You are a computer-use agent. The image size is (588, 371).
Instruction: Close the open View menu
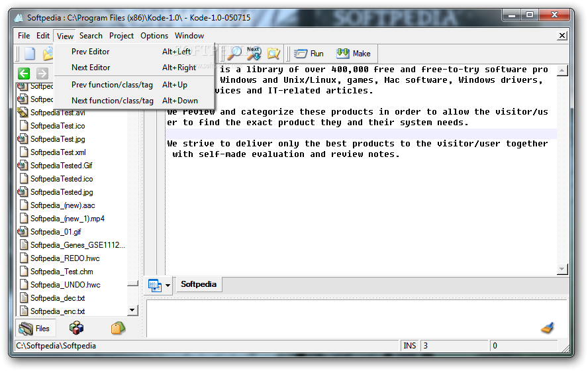pyautogui.click(x=65, y=36)
